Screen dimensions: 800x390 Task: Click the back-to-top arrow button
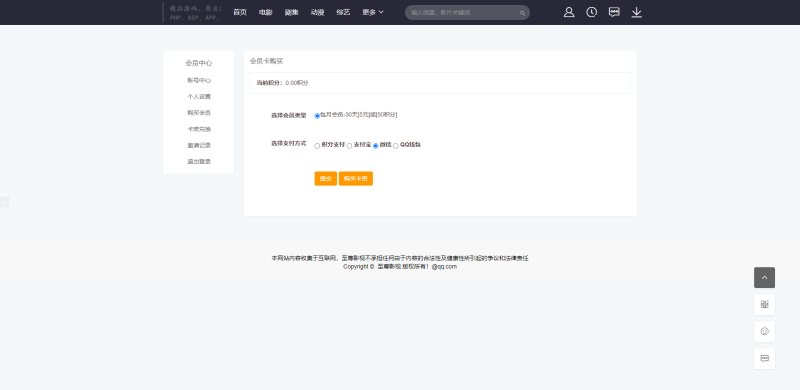(764, 278)
